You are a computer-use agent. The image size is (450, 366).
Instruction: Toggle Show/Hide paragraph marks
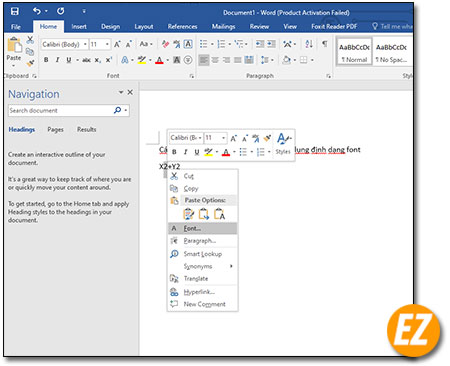(x=324, y=44)
